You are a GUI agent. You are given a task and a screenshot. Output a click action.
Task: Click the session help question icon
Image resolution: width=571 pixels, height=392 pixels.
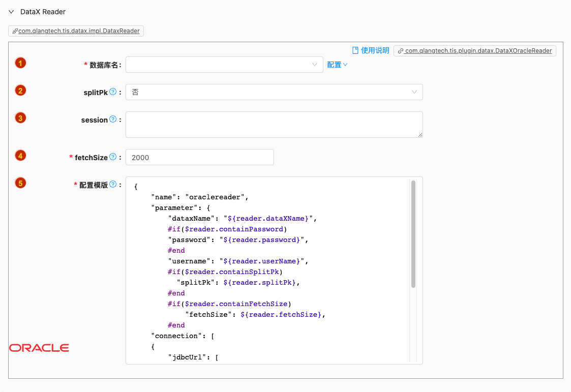(x=113, y=119)
